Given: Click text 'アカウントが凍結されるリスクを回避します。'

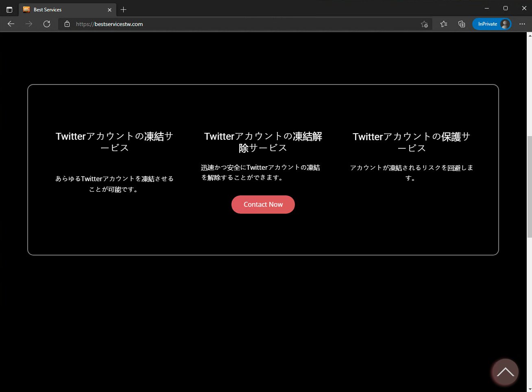Looking at the screenshot, I should pyautogui.click(x=412, y=173).
